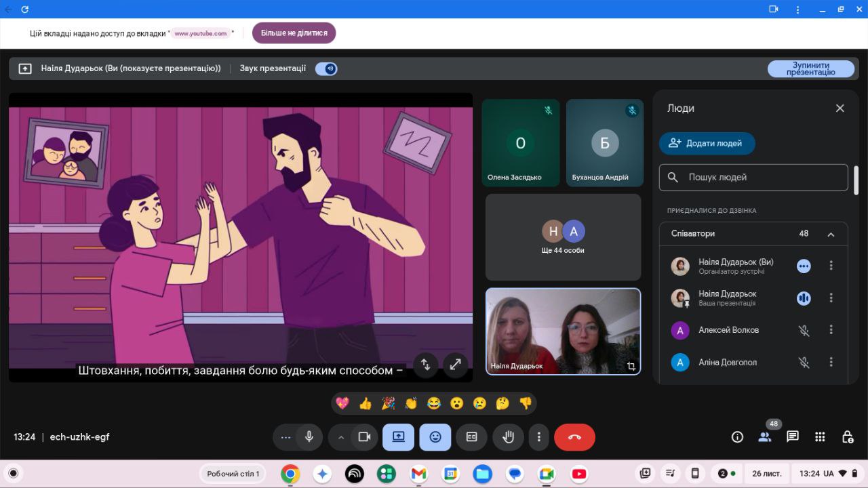Stop sharing with Більше не ділитися

(294, 33)
